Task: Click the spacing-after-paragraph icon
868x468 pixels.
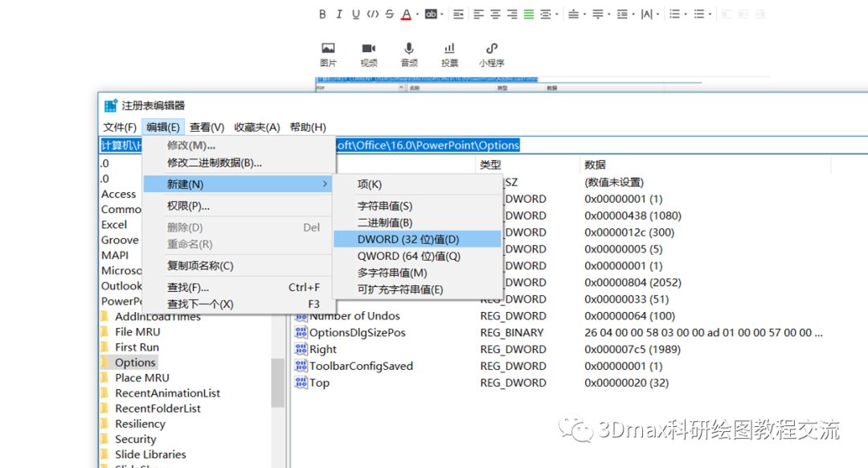Action: (x=598, y=14)
